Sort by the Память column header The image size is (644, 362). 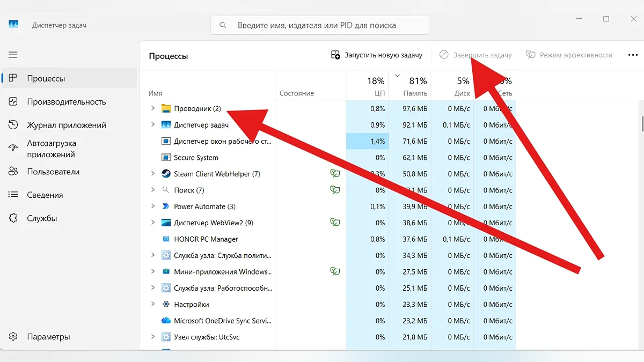(409, 86)
